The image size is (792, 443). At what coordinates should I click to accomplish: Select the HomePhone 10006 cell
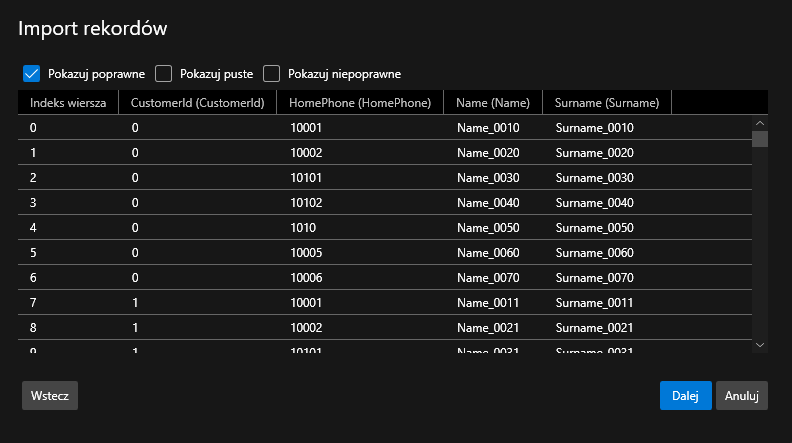pos(306,277)
